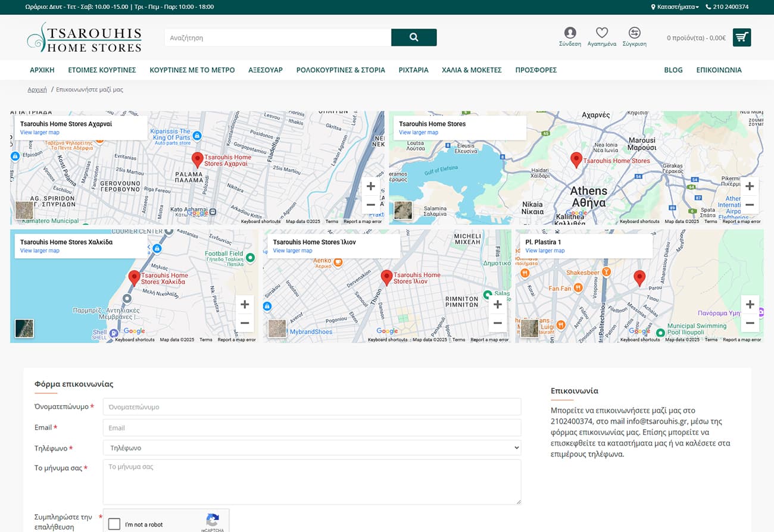
Task: Zoom out on the Χαλκίδα map
Action: (245, 323)
